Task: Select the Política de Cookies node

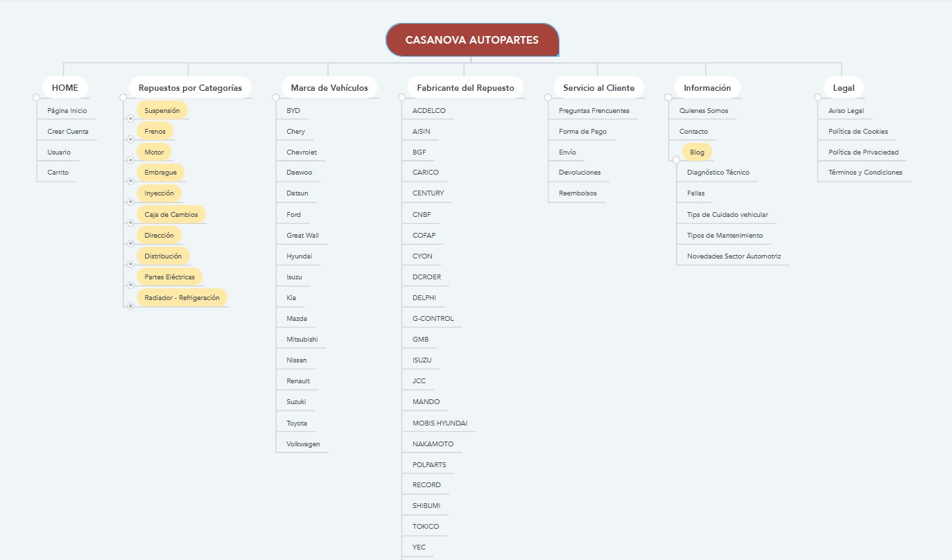Action: (x=858, y=131)
